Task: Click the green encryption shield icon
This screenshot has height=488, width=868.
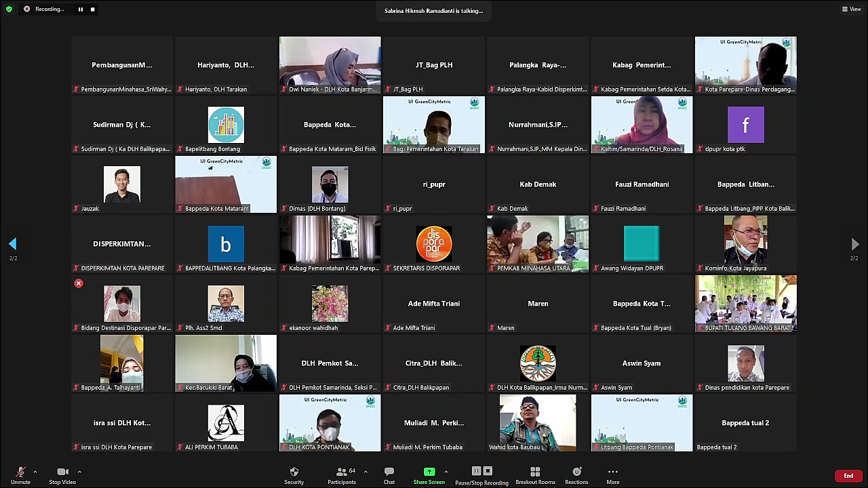Action: (x=9, y=9)
